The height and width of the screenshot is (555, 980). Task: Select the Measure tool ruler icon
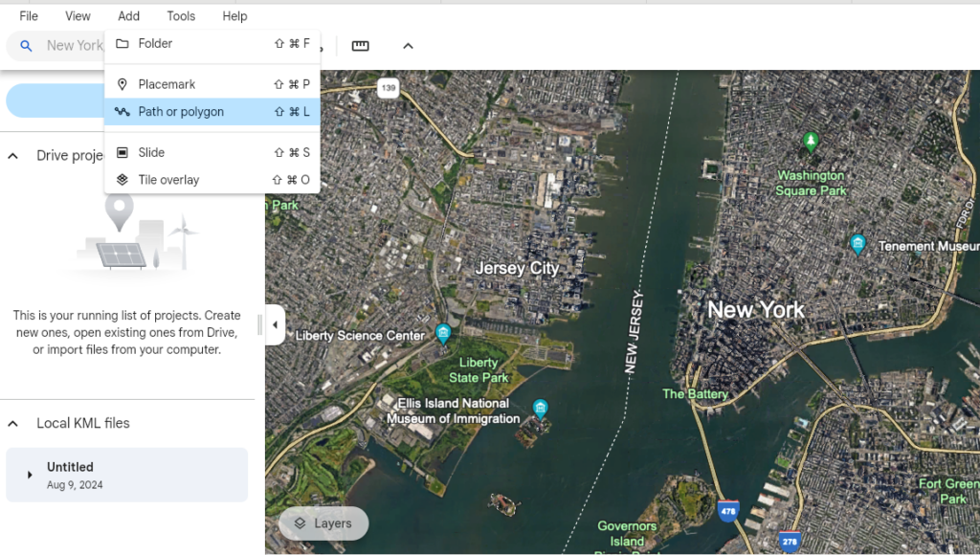click(x=360, y=45)
